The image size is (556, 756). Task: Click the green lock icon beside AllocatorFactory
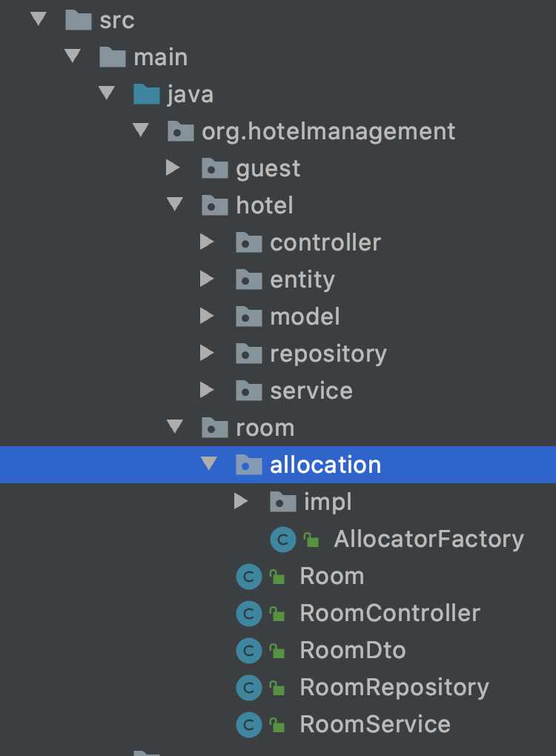pyautogui.click(x=311, y=540)
